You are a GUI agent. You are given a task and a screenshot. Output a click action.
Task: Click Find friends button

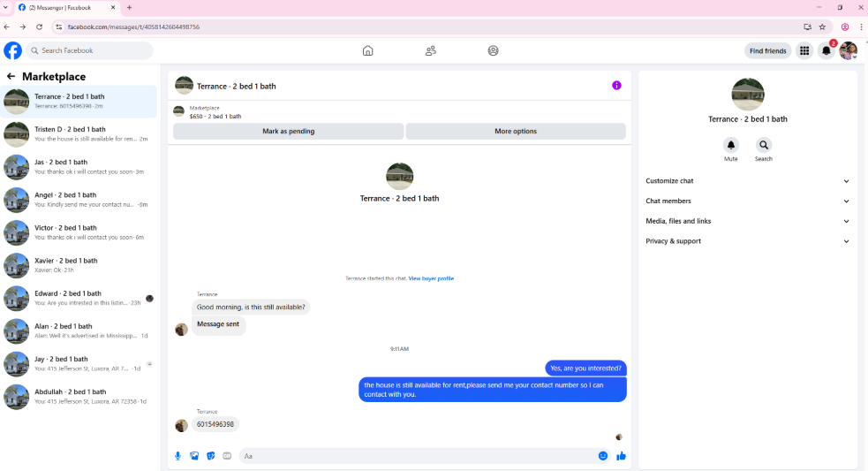coord(768,51)
